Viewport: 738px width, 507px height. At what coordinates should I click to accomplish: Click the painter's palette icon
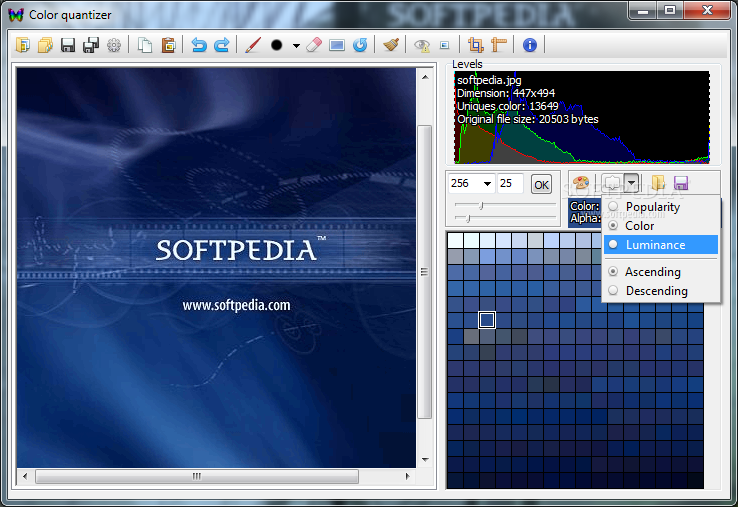tap(581, 183)
